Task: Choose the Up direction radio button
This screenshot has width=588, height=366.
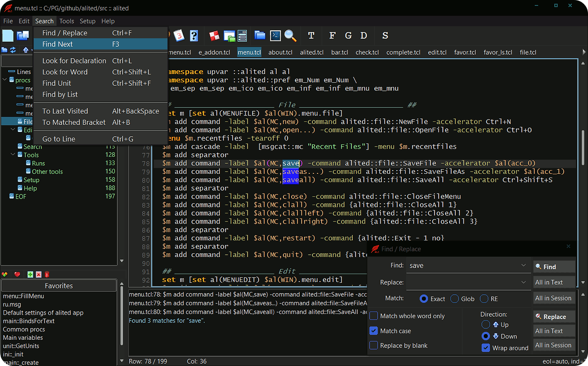Action: coord(486,325)
